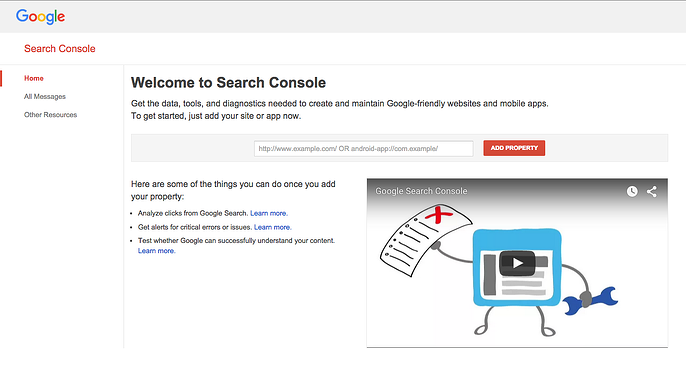Viewport: 686px width, 365px height.
Task: Focus the property URL input field
Action: [x=364, y=148]
